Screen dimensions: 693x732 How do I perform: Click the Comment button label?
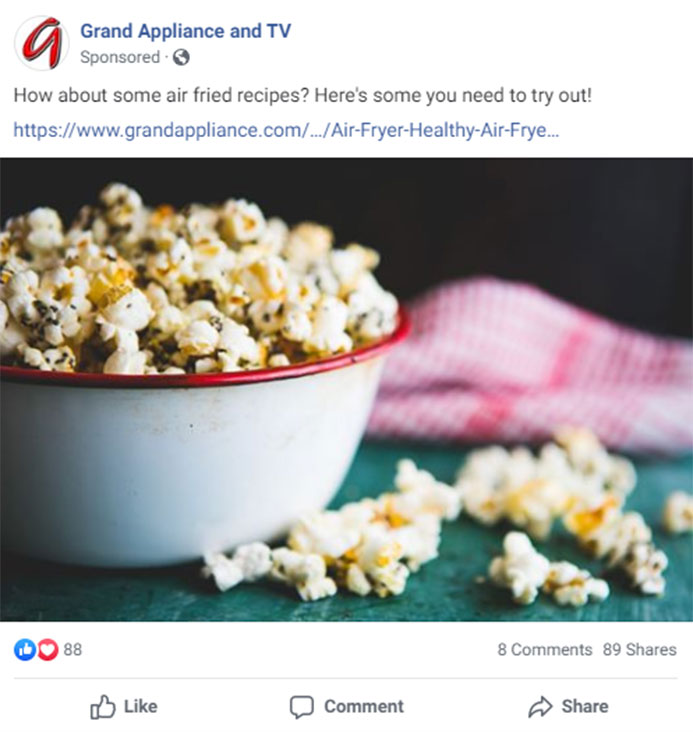pos(364,706)
